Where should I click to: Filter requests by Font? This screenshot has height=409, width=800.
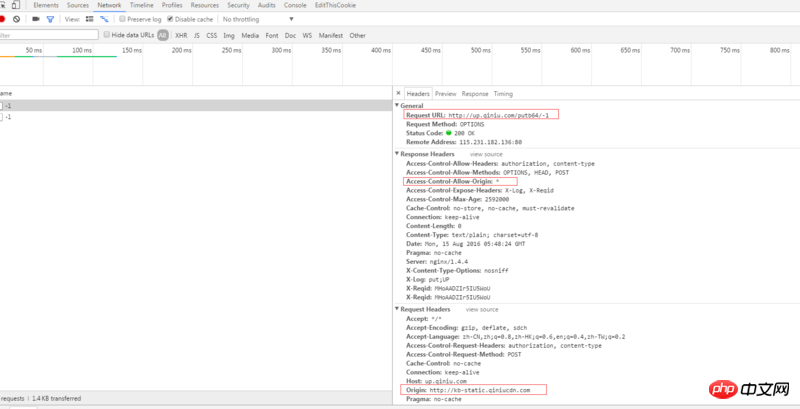tap(272, 35)
